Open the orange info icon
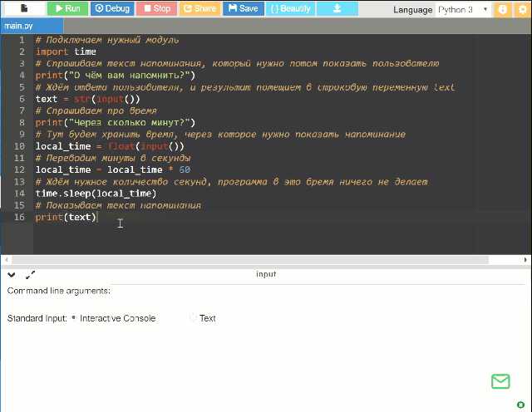The height and width of the screenshot is (412, 532). (x=502, y=10)
